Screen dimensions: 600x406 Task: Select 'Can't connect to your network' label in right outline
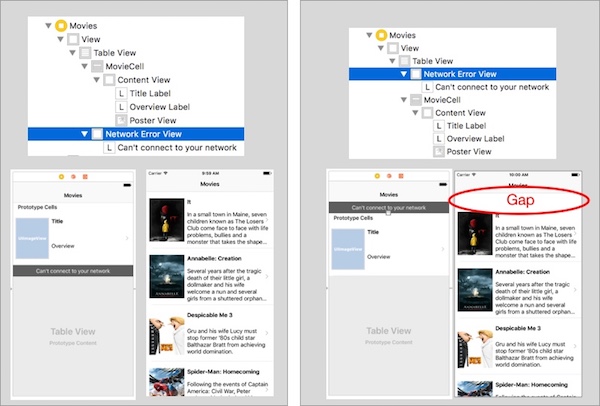(492, 87)
